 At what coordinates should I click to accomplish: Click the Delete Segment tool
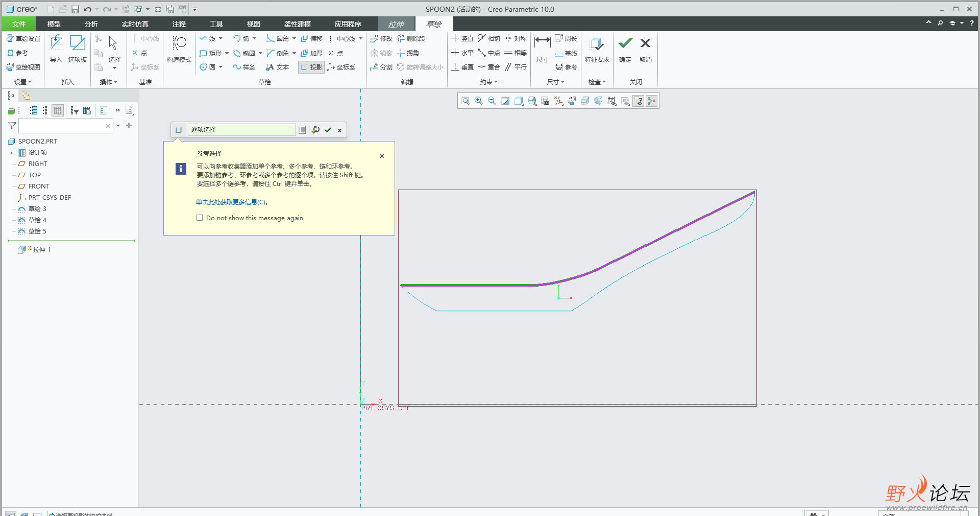tap(411, 38)
